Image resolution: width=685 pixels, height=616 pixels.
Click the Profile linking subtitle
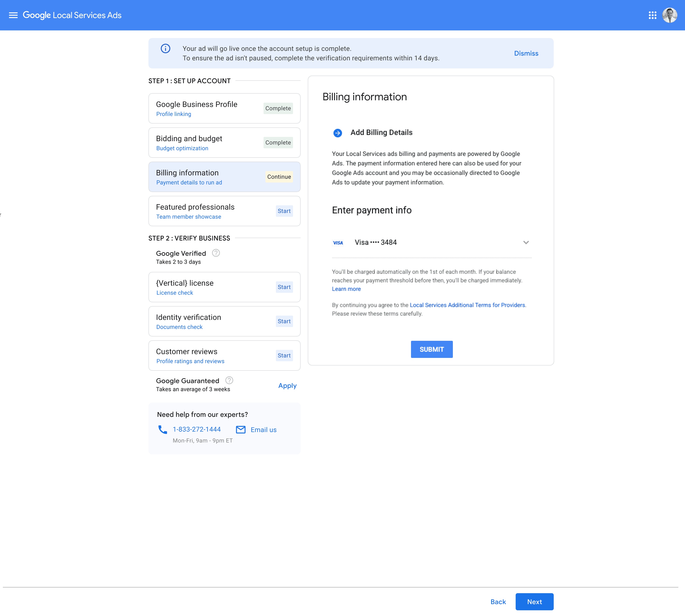(173, 114)
